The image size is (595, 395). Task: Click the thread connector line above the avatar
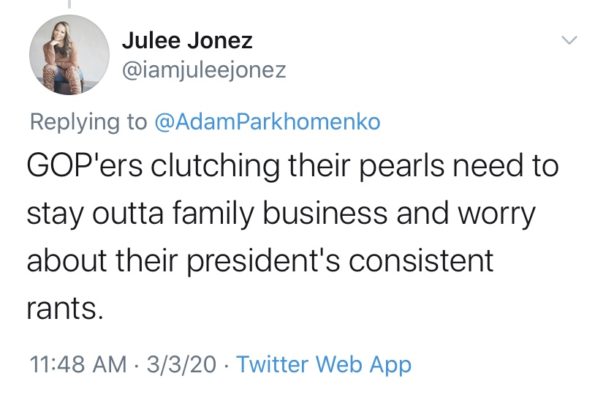[x=69, y=4]
